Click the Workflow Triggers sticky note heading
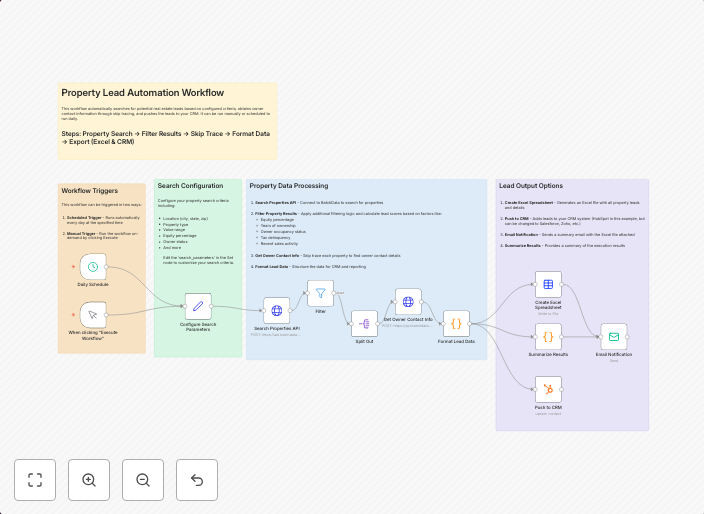 (x=90, y=190)
